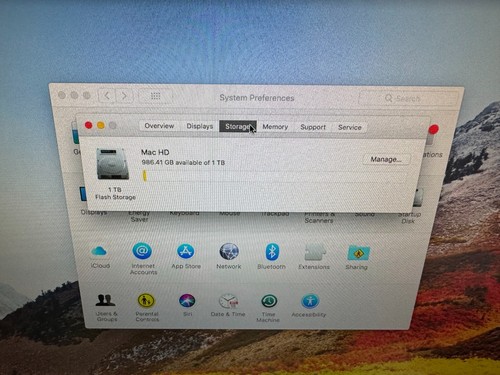Screen dimensions: 500x375
Task: Click the System Preferences window title
Action: 257,98
